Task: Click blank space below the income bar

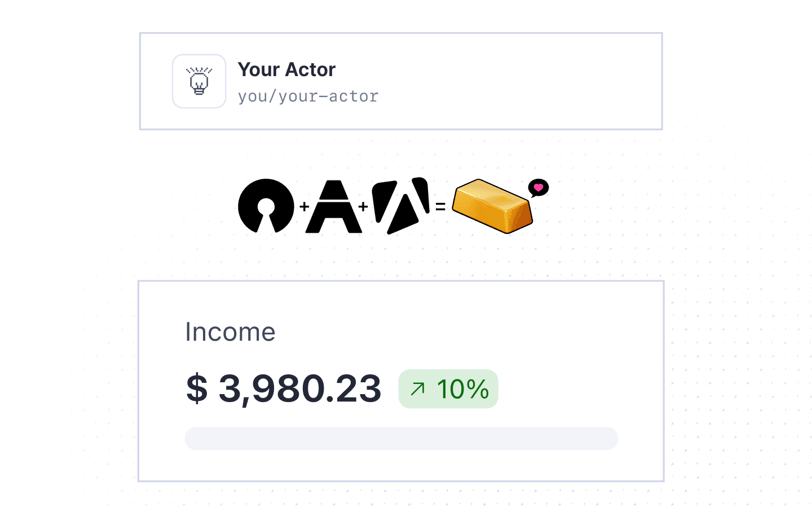Action: (401, 465)
